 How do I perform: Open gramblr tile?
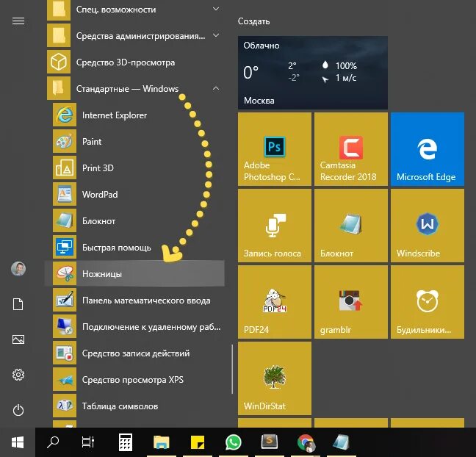point(351,302)
